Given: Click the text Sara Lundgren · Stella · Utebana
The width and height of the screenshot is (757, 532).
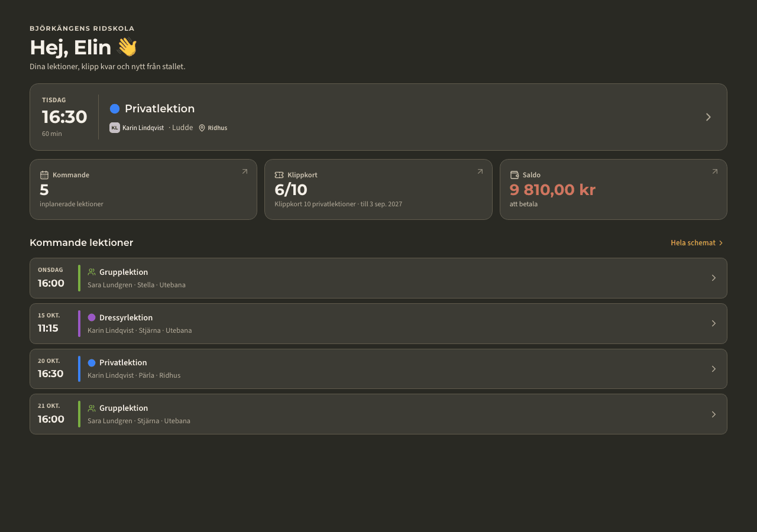Looking at the screenshot, I should point(137,285).
